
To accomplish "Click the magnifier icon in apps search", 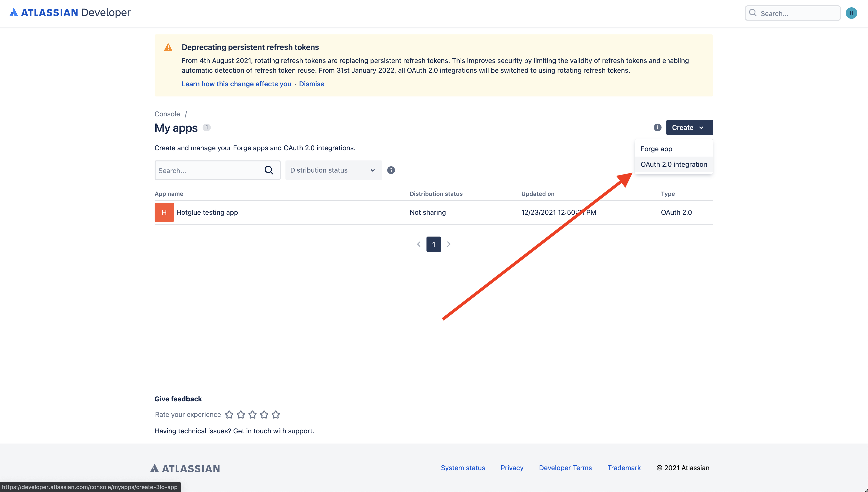I will [268, 170].
